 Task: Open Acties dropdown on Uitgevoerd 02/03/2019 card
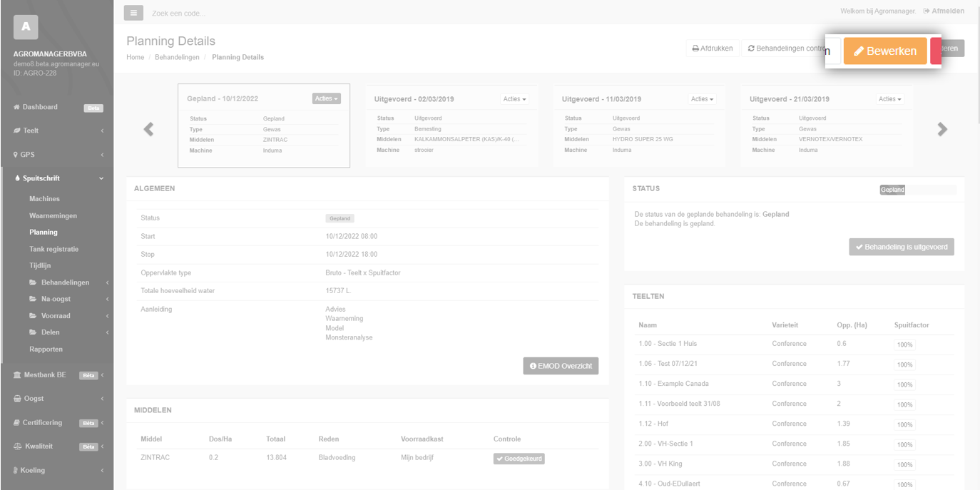(515, 99)
